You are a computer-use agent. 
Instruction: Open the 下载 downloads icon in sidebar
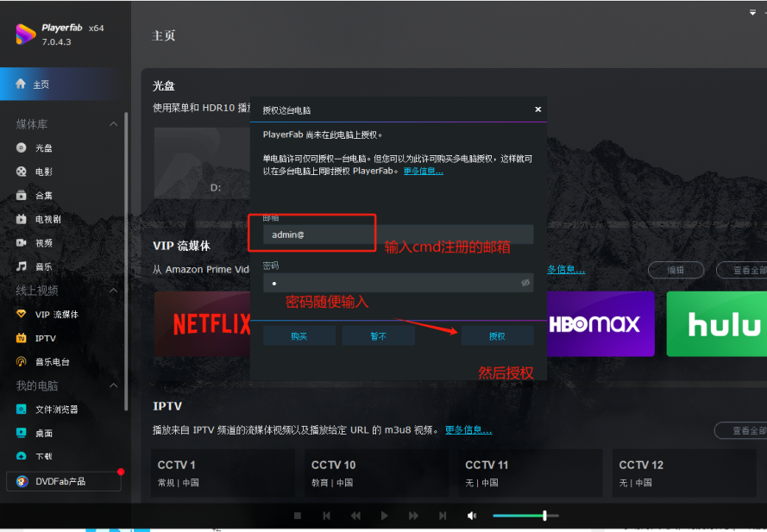21,456
